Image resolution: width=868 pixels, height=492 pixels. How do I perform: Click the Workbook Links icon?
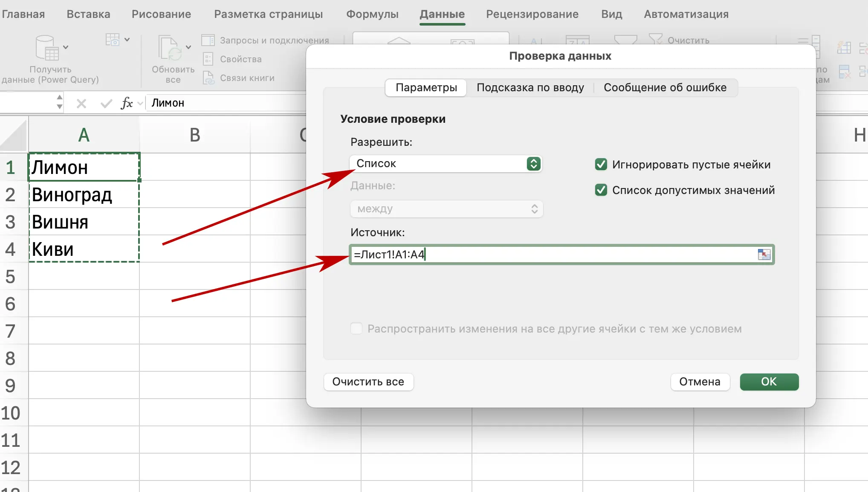pyautogui.click(x=208, y=78)
